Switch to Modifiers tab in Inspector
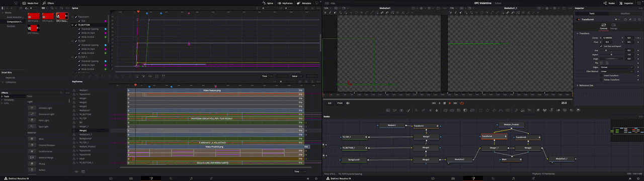 625,13
